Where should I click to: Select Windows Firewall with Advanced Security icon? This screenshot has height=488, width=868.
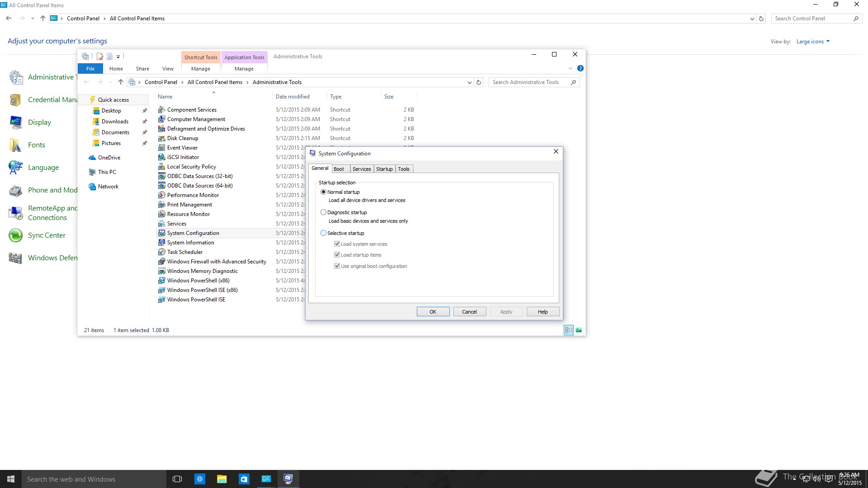tap(161, 262)
